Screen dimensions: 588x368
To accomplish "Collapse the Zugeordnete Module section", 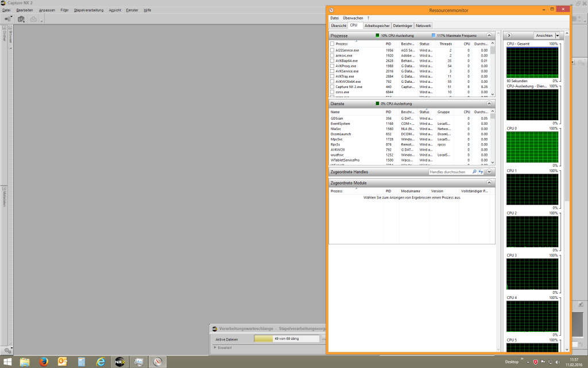I will click(x=489, y=182).
